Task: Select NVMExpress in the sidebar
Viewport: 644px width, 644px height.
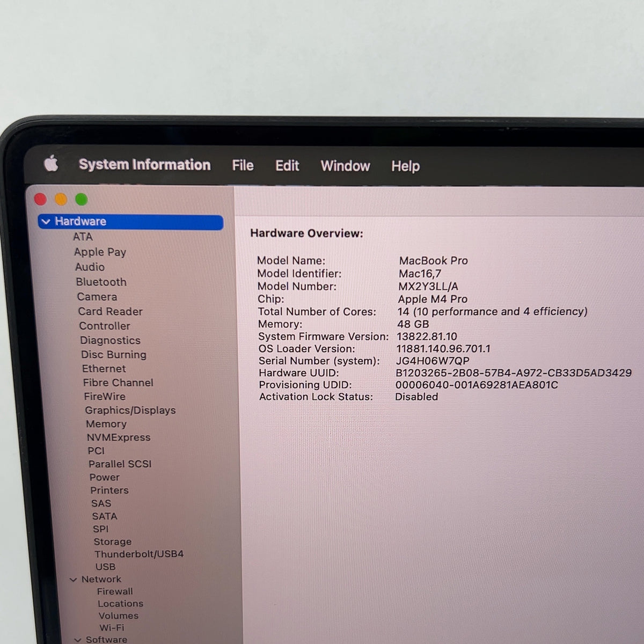Action: (x=119, y=437)
